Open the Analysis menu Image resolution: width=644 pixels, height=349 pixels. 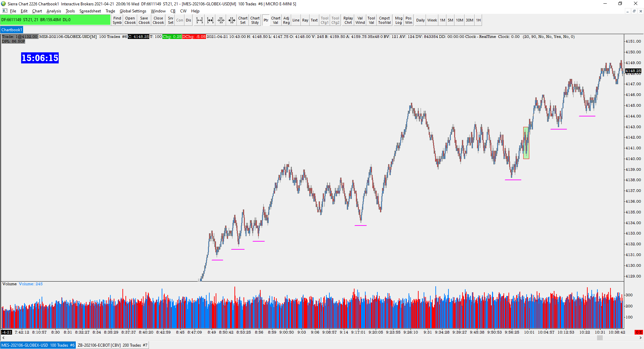(54, 11)
